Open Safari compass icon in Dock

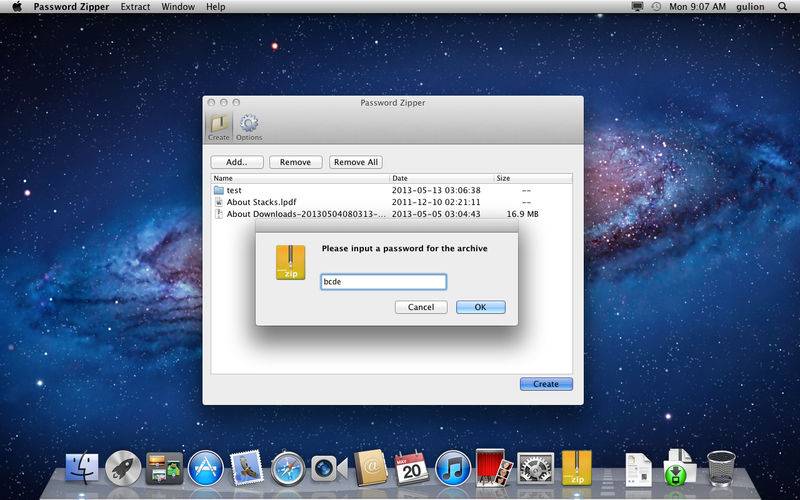pyautogui.click(x=288, y=468)
